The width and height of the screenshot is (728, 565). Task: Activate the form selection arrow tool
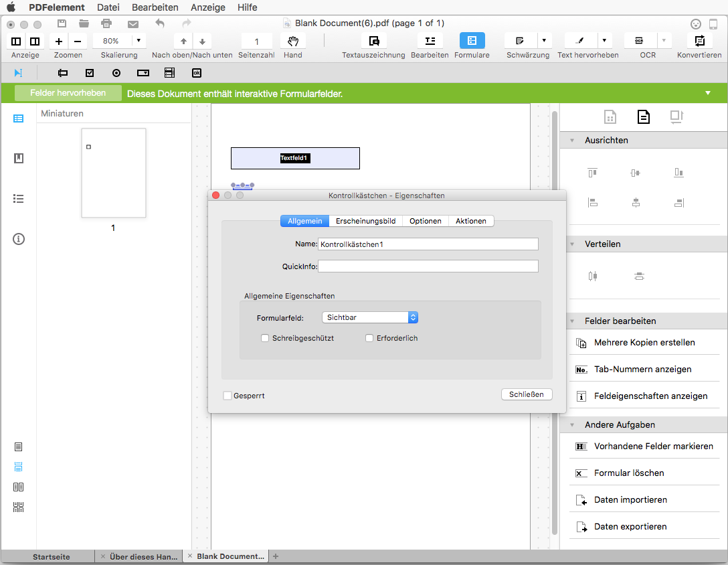click(x=18, y=73)
